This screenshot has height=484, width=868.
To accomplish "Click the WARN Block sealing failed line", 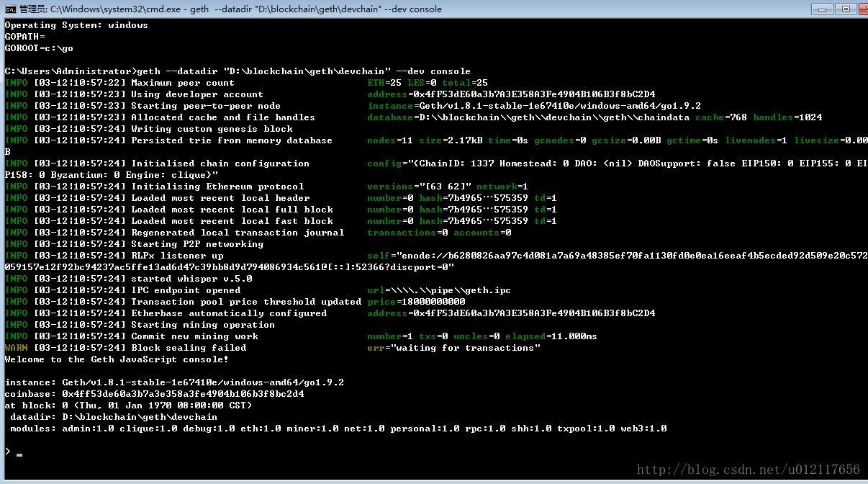I will pos(272,348).
